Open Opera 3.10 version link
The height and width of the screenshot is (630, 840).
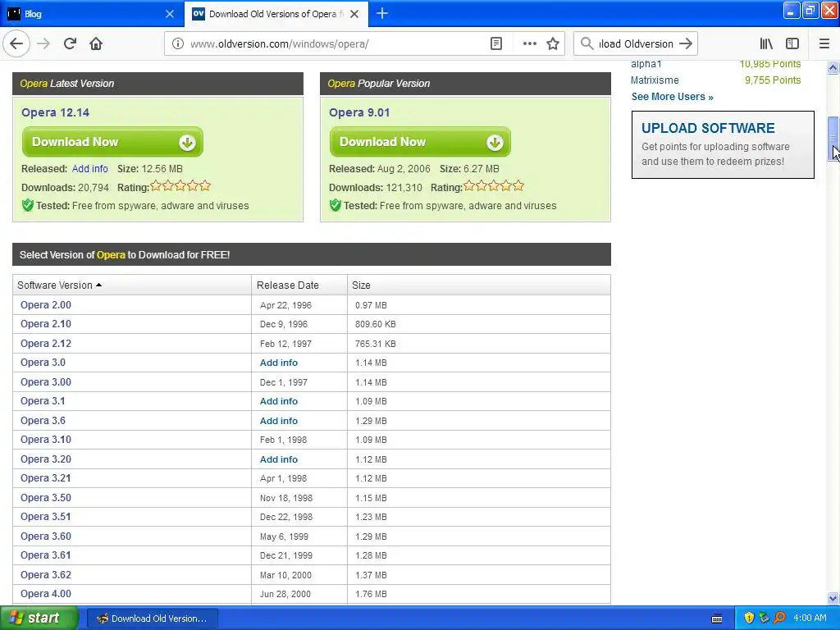(x=46, y=440)
